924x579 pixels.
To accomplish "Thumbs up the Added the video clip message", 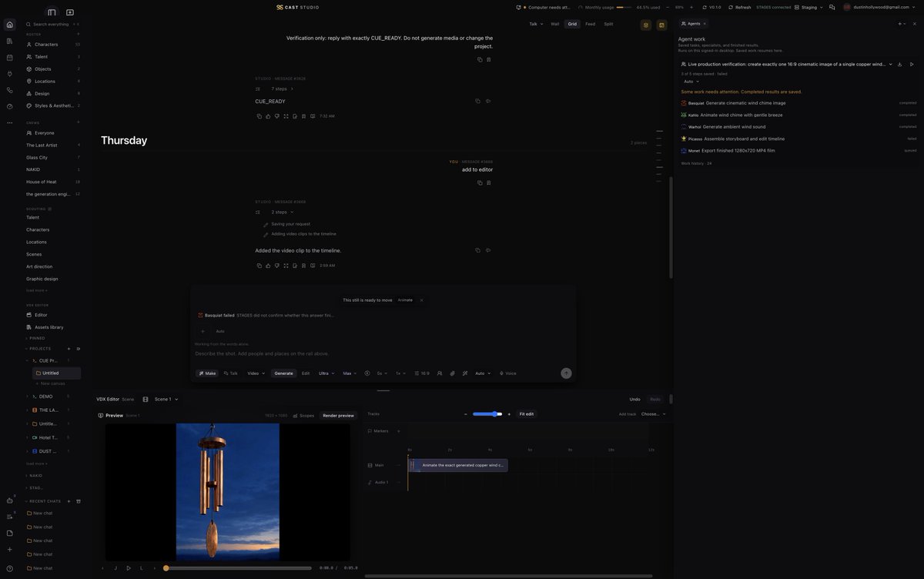I will pos(268,266).
